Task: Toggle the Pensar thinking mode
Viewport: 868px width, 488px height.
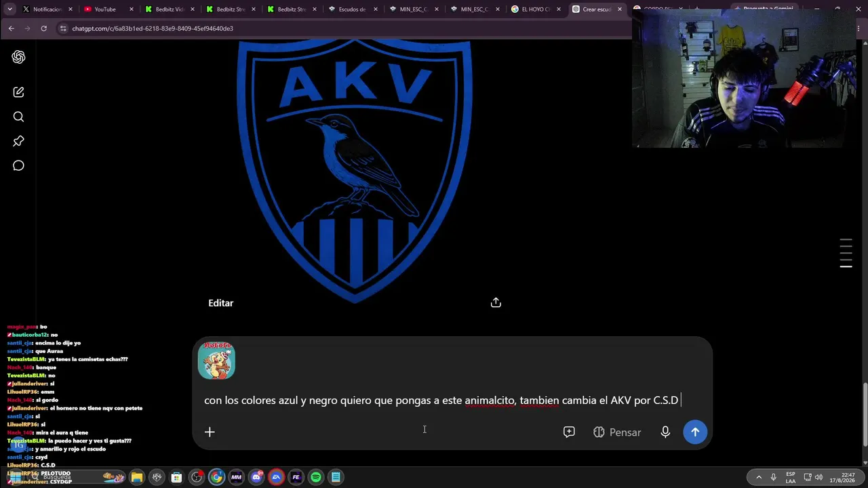Action: tap(616, 432)
